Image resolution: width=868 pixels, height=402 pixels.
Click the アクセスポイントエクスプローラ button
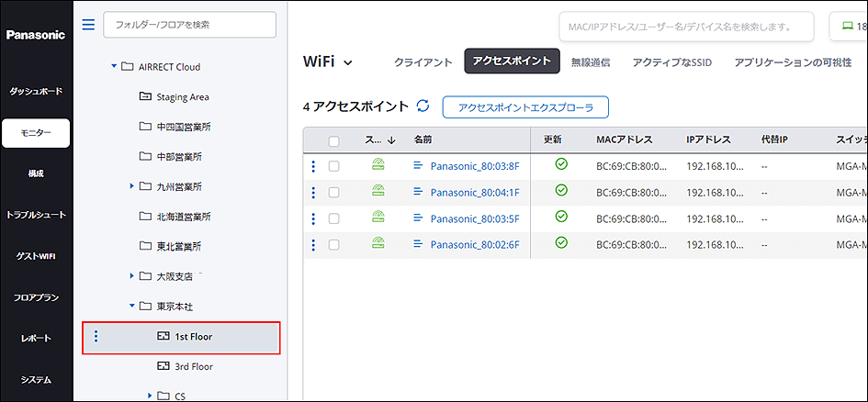[x=525, y=107]
